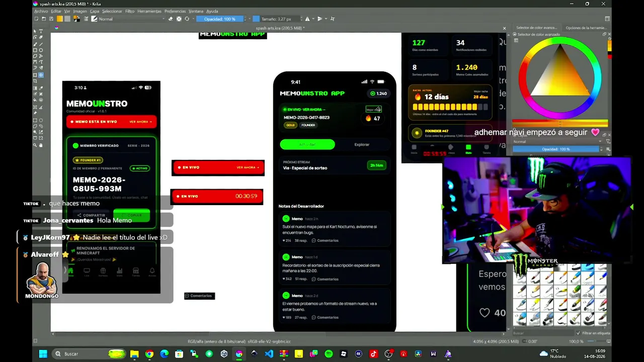Open the Capa menu

pos(95,11)
